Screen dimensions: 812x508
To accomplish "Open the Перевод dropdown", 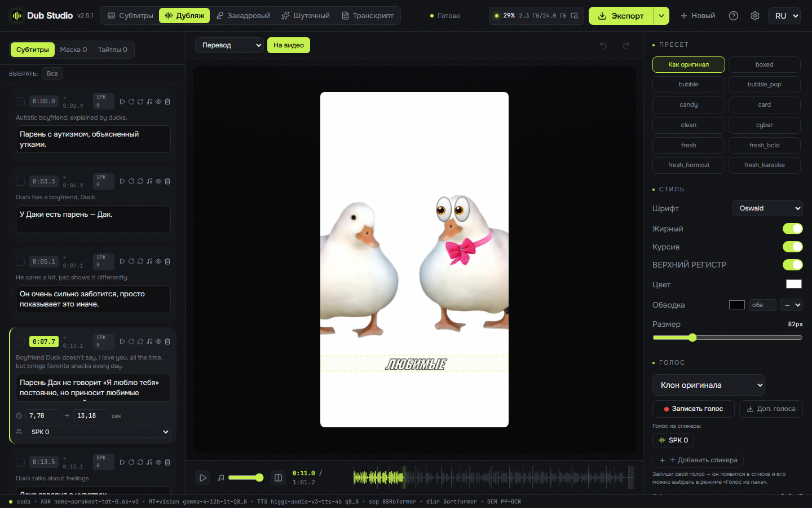I will coord(230,45).
